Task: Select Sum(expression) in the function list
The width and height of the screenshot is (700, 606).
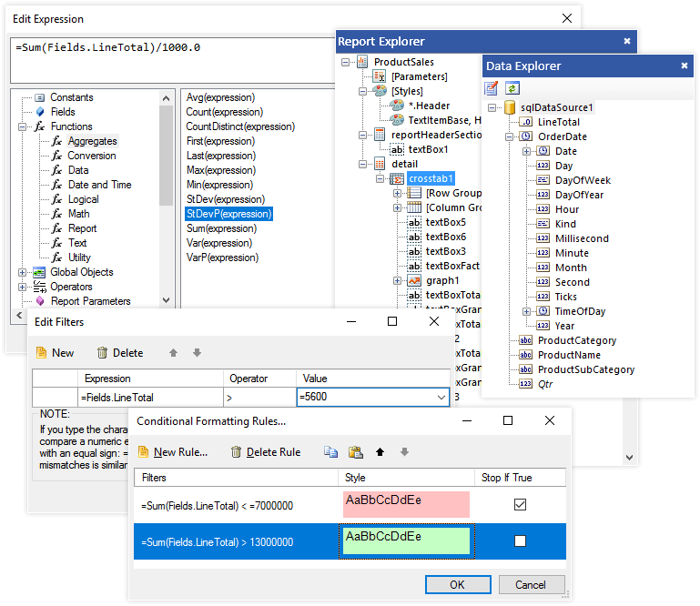Action: pos(221,228)
